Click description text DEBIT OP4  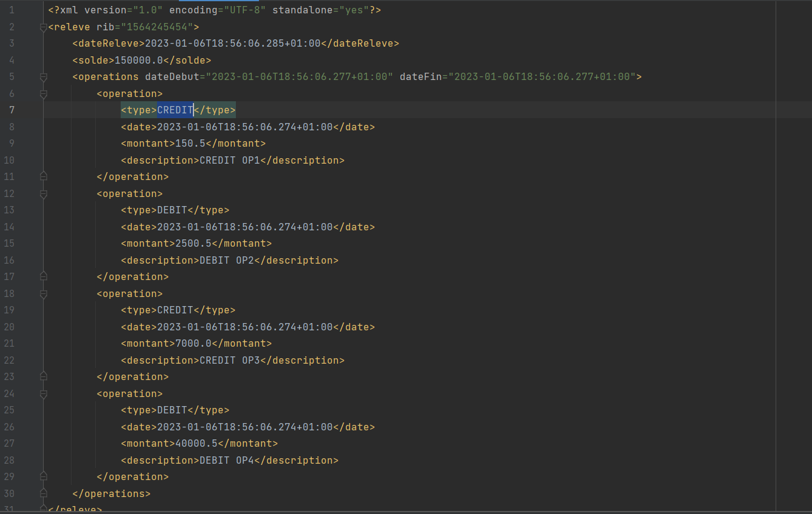tap(227, 460)
